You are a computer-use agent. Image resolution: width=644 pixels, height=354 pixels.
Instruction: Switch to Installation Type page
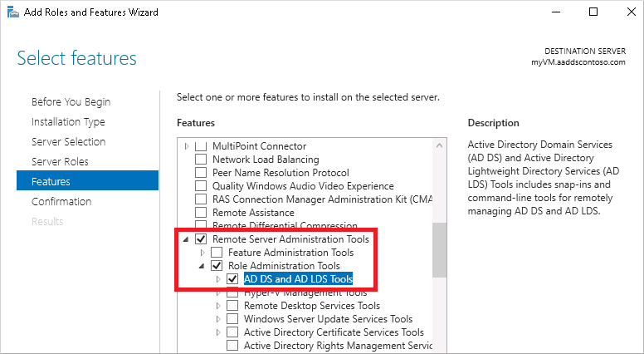tap(68, 121)
